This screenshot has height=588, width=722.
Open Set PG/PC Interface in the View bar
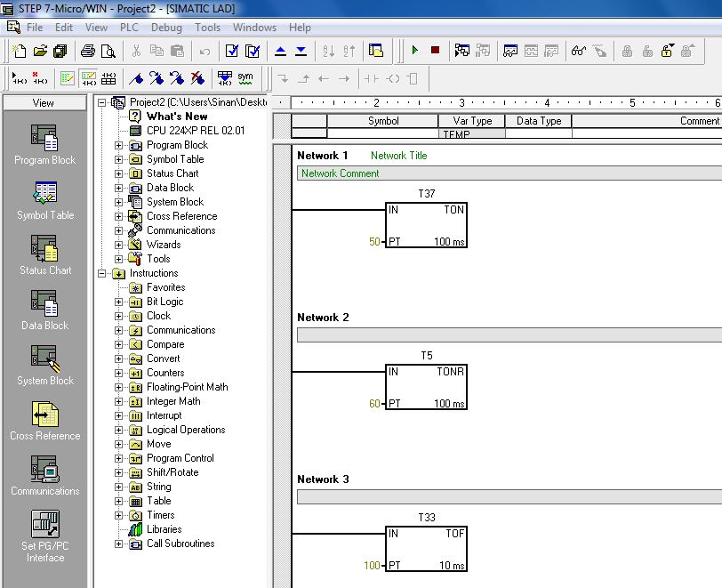pos(45,536)
